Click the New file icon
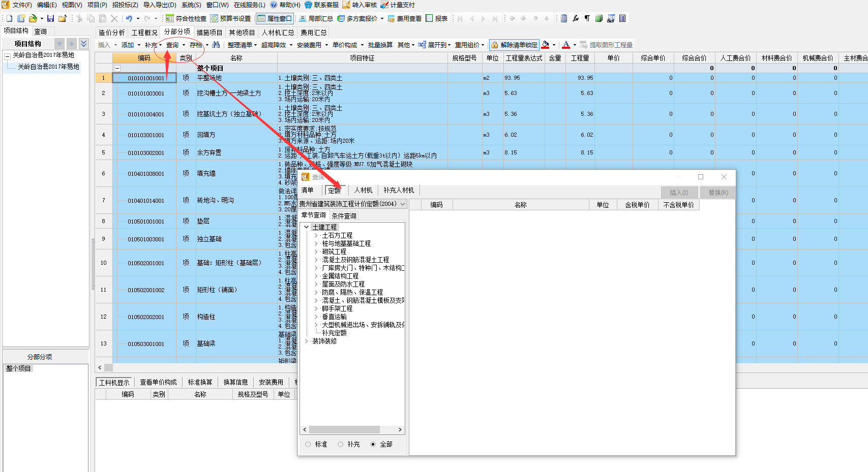Screen dimensions: 868x472 (x=9, y=18)
